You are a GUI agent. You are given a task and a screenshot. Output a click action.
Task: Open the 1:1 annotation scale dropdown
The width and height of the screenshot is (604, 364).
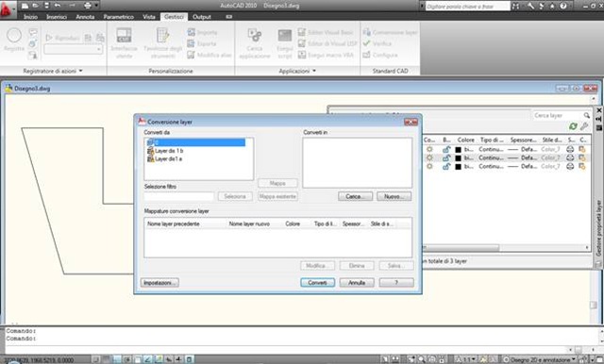(x=466, y=359)
